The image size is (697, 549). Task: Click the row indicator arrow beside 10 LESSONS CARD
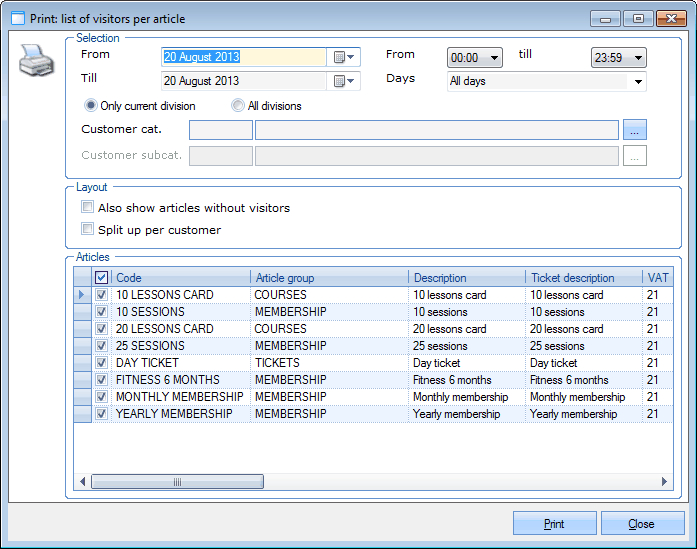(x=82, y=295)
